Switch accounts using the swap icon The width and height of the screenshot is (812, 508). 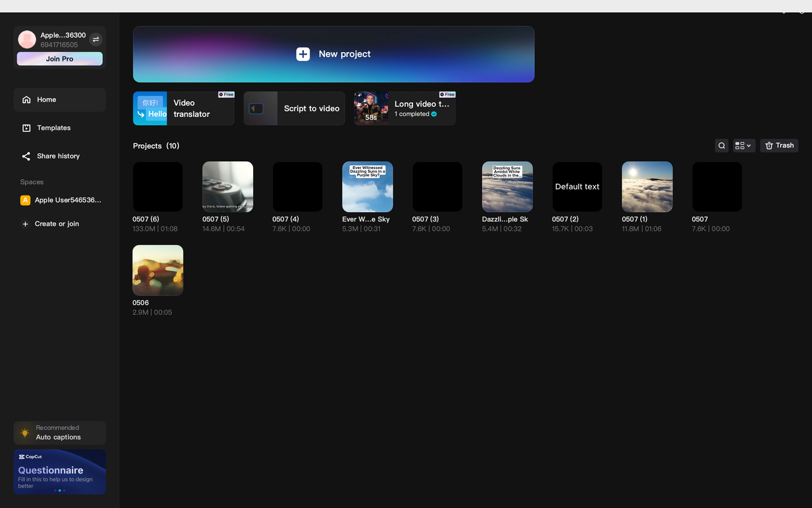point(96,39)
